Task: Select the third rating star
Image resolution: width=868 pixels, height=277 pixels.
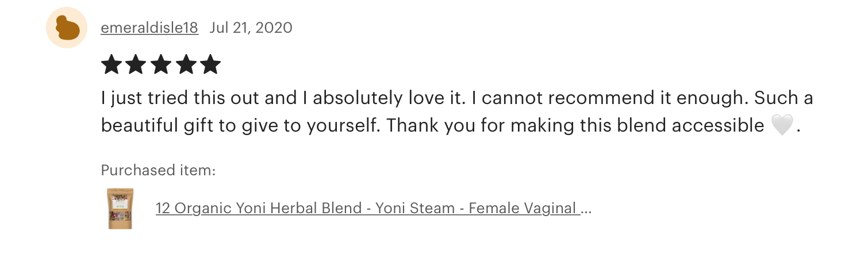Action: click(161, 65)
